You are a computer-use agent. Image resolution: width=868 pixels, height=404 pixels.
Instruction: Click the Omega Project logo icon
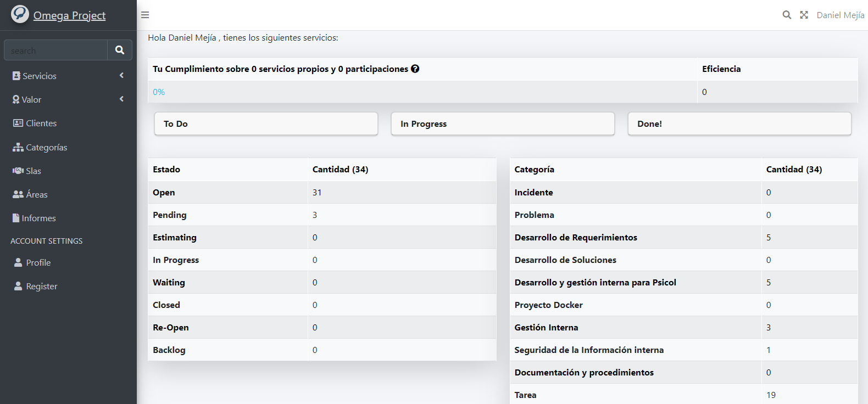pos(20,14)
